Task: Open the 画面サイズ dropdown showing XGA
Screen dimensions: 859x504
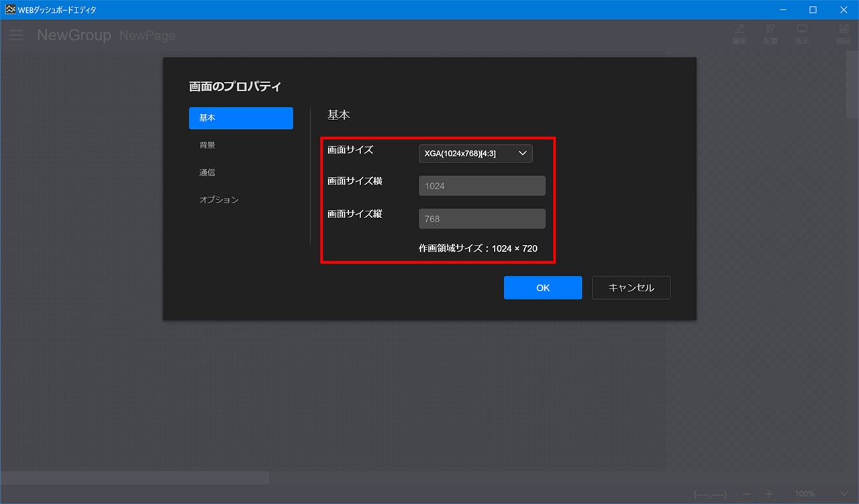Action: coord(475,154)
